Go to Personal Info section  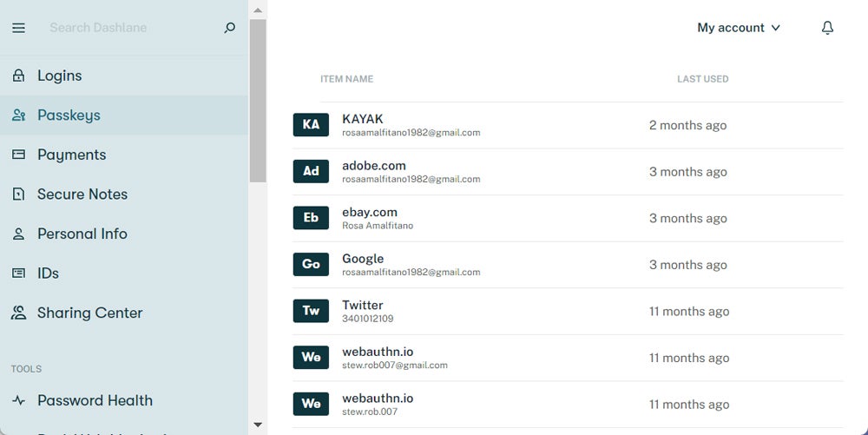tap(82, 234)
